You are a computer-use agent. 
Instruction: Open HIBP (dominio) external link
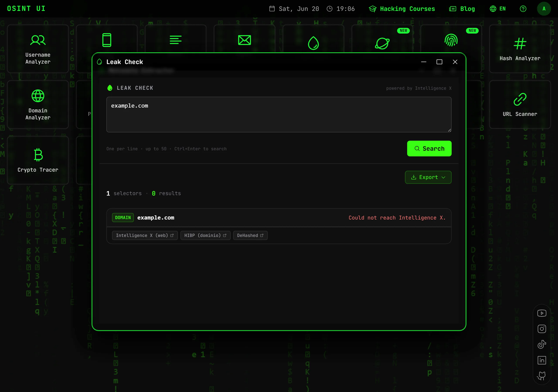205,235
